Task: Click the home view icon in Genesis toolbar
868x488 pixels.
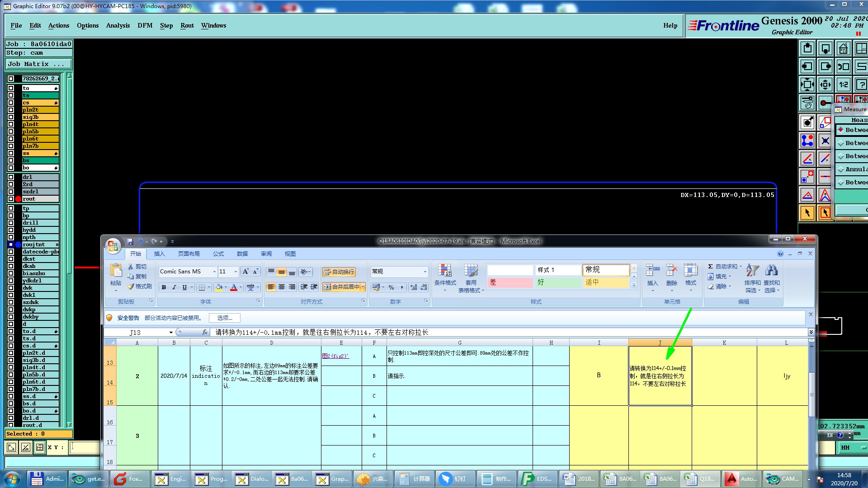Action: pyautogui.click(x=844, y=48)
